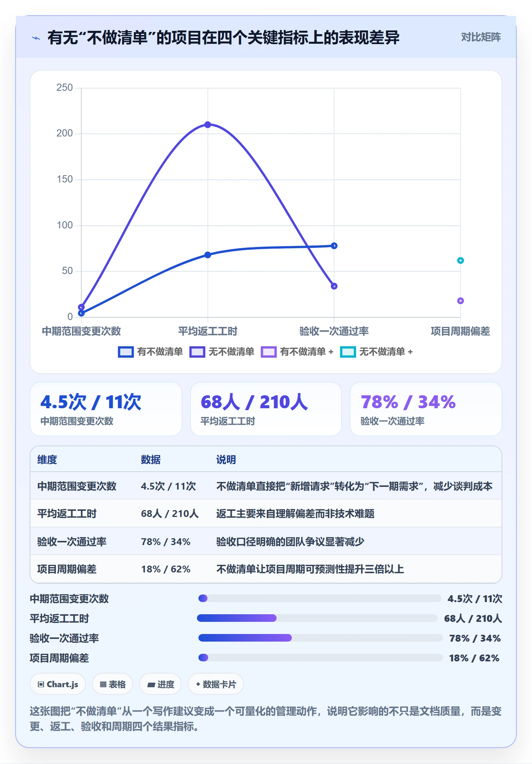Select the Chart.js tag chip
Screen dimensions: 532x764
click(58, 684)
